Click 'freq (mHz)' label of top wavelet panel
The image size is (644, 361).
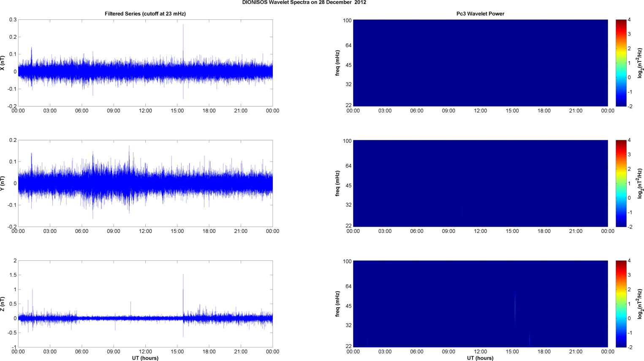[337, 63]
